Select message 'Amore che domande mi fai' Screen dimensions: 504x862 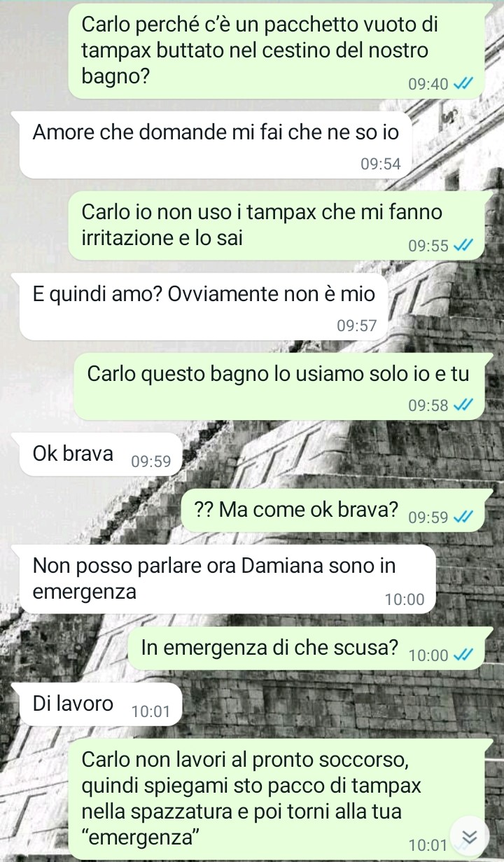(216, 144)
